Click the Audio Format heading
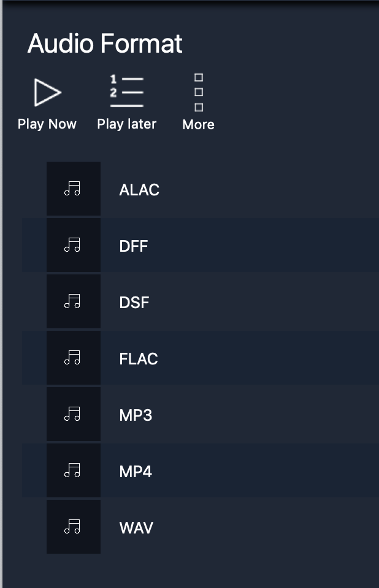The height and width of the screenshot is (588, 379). click(105, 43)
